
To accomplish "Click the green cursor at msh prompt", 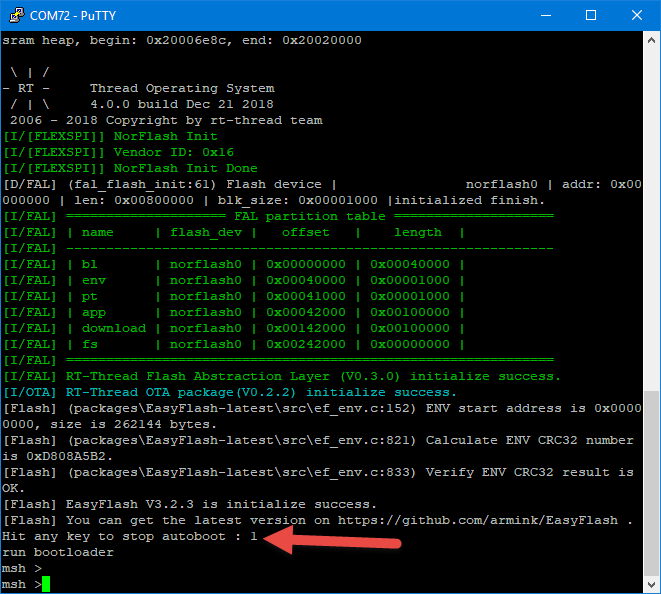I will (x=46, y=584).
